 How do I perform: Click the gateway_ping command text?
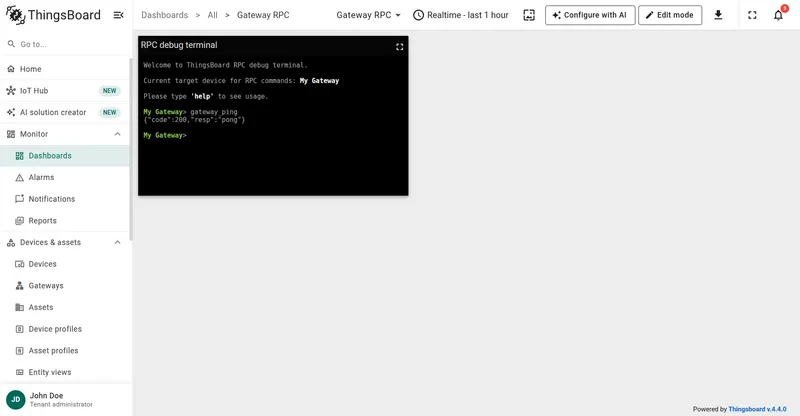pos(214,112)
